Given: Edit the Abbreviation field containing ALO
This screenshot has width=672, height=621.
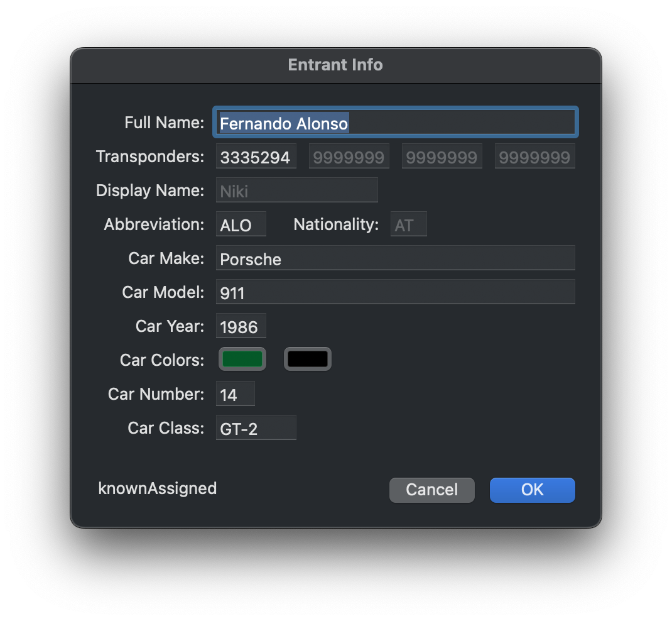Looking at the screenshot, I should tap(241, 224).
